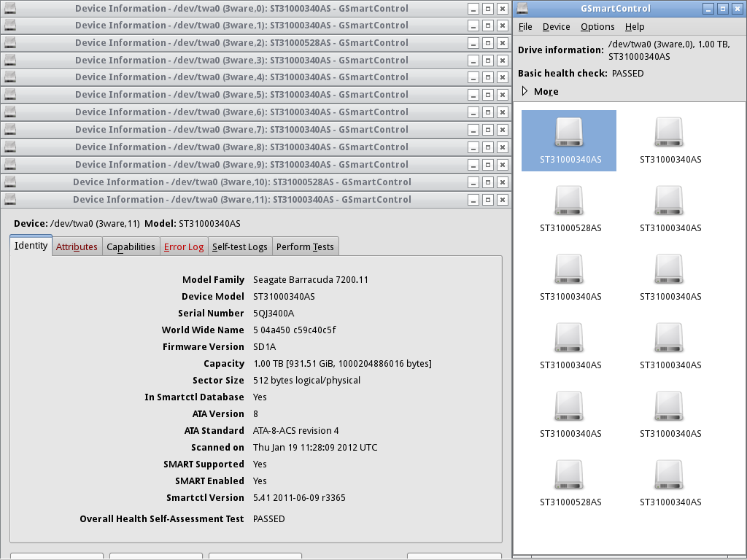Click the window icon on the 3ware,10 title bar
Viewport: 747px width, 560px height.
(x=10, y=182)
